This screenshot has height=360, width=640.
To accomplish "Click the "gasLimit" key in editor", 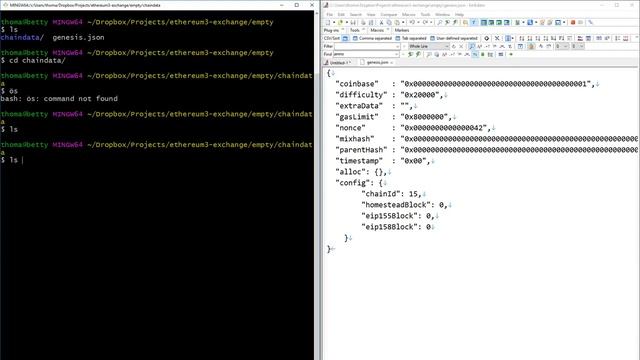I will coord(357,117).
